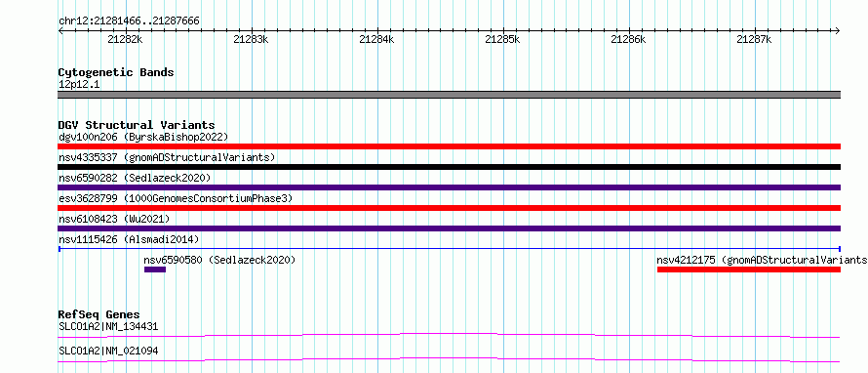Click the chr12:21281466..21287666 region label

pos(129,21)
